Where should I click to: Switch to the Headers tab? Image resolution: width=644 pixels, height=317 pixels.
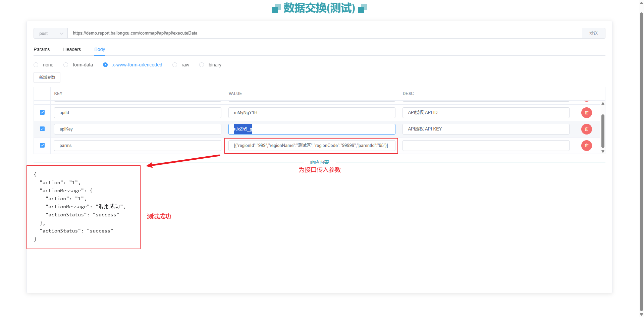tap(72, 49)
